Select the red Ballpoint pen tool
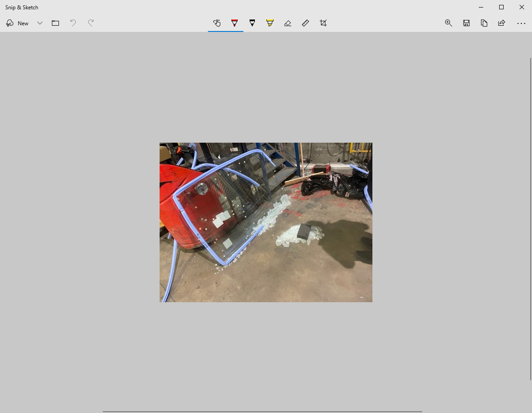Image resolution: width=532 pixels, height=413 pixels. tap(235, 23)
